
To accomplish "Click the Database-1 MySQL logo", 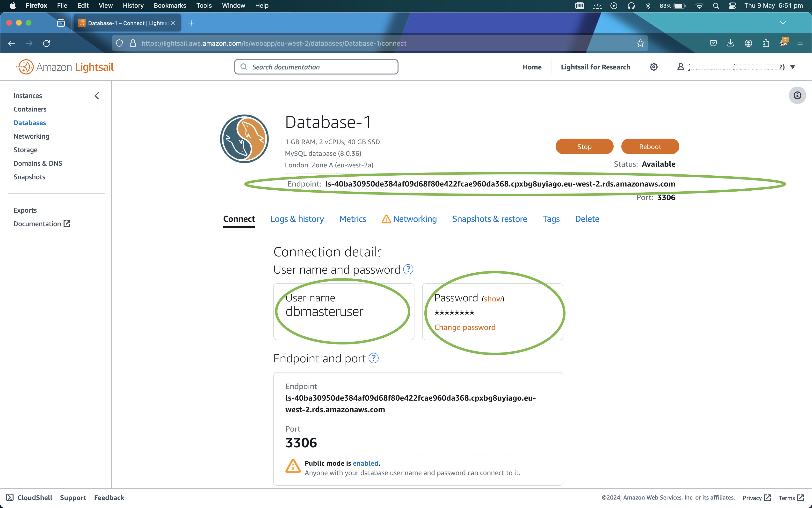I will [x=244, y=139].
